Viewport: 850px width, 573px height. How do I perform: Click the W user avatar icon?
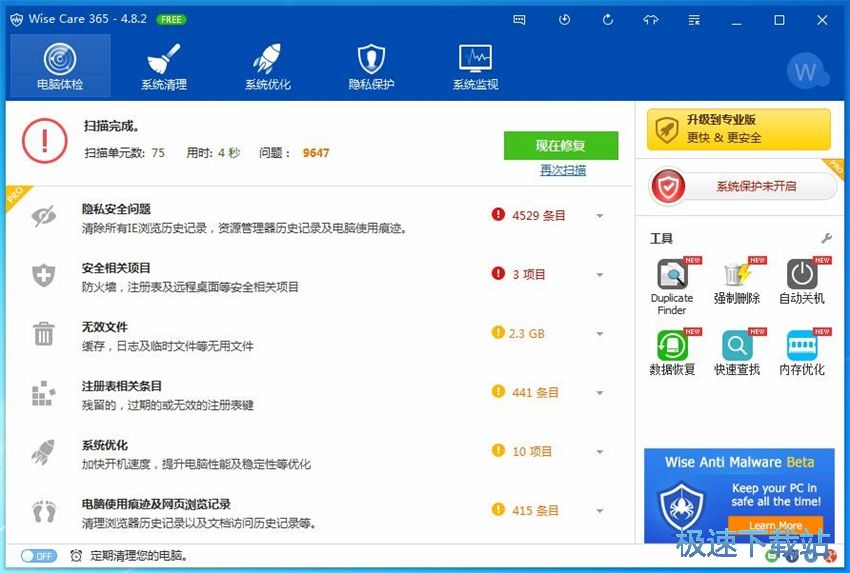click(806, 71)
